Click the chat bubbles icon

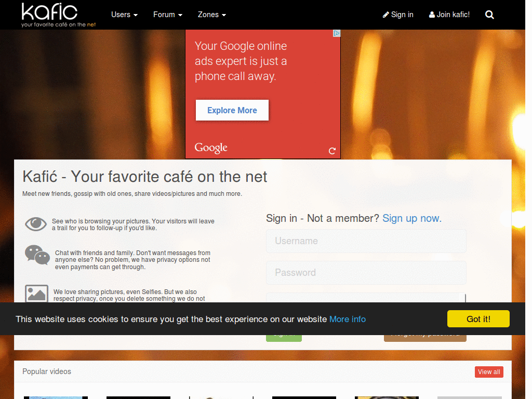tap(37, 255)
